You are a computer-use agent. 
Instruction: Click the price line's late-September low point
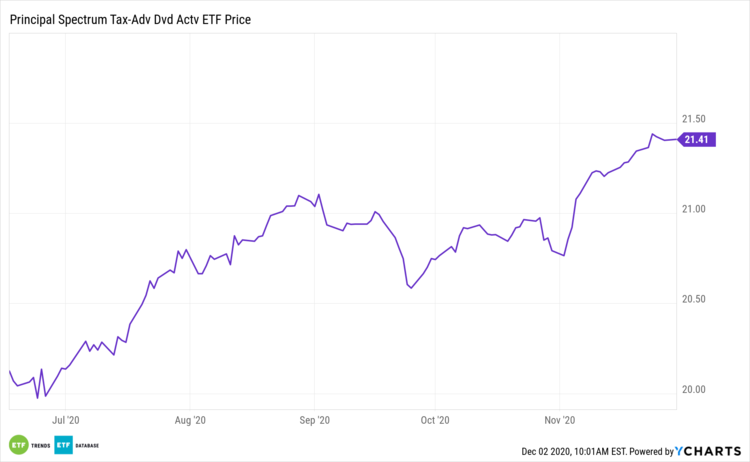(411, 288)
